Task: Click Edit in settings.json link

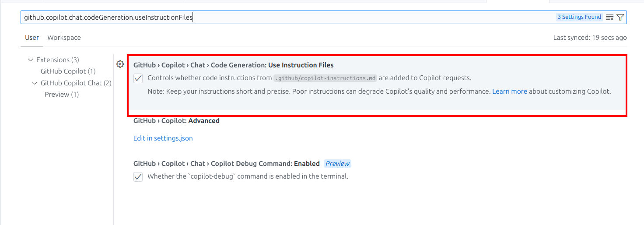Action: 163,138
